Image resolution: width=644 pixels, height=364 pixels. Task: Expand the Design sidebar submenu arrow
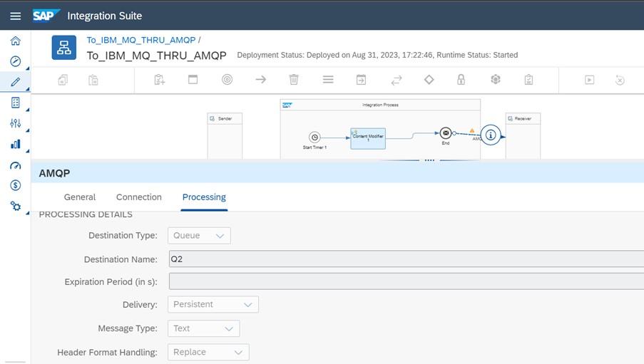(28, 89)
